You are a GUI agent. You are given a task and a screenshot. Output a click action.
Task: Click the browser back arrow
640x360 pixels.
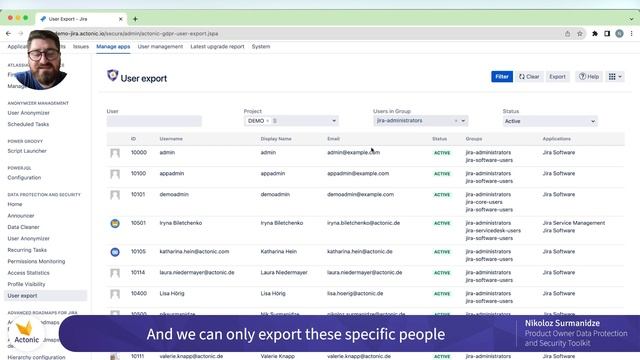pos(8,33)
